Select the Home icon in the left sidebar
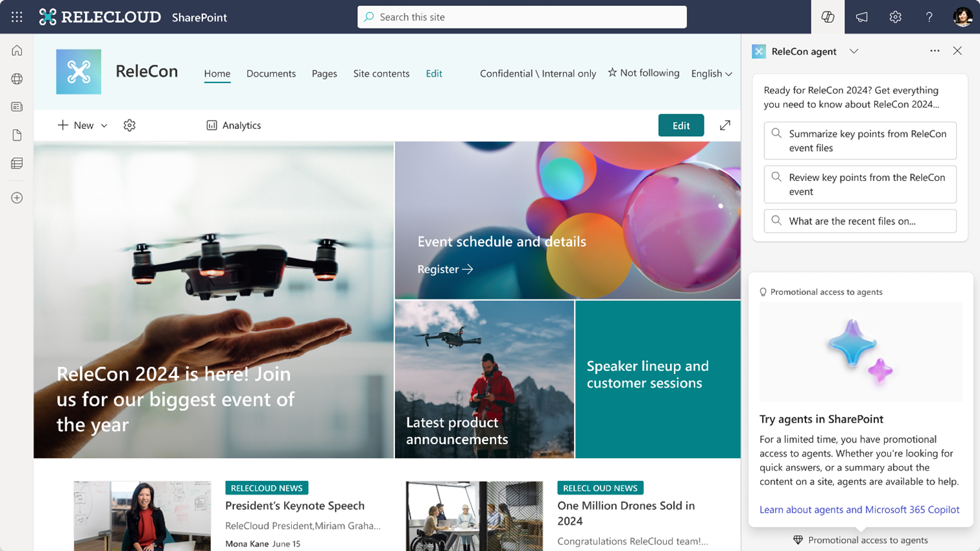 16,50
